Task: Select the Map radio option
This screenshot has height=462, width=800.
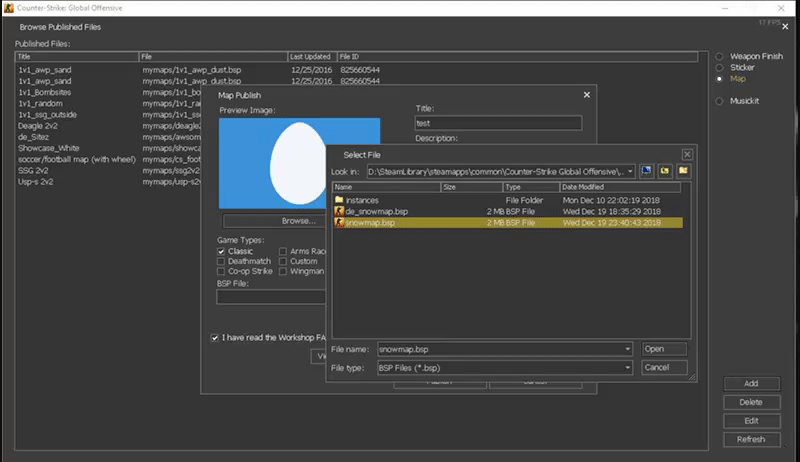Action: click(719, 79)
